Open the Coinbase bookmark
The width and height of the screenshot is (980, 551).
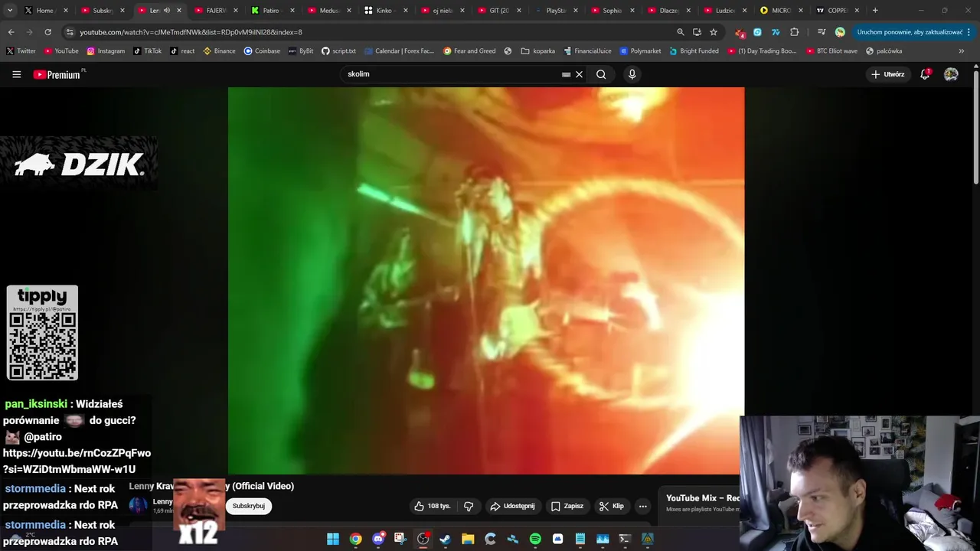point(262,51)
